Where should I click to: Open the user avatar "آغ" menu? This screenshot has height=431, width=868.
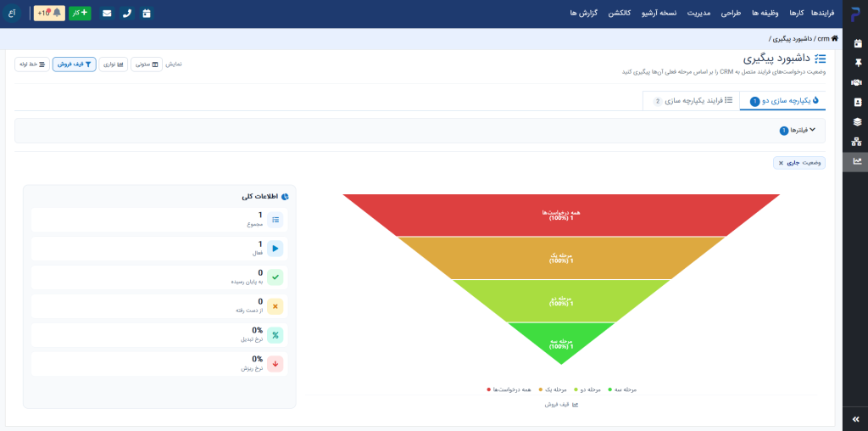point(12,13)
